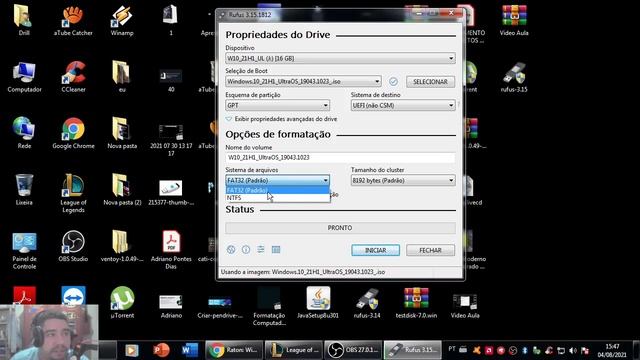The height and width of the screenshot is (360, 640).
Task: Open Word from the taskbar
Action: click(x=189, y=350)
